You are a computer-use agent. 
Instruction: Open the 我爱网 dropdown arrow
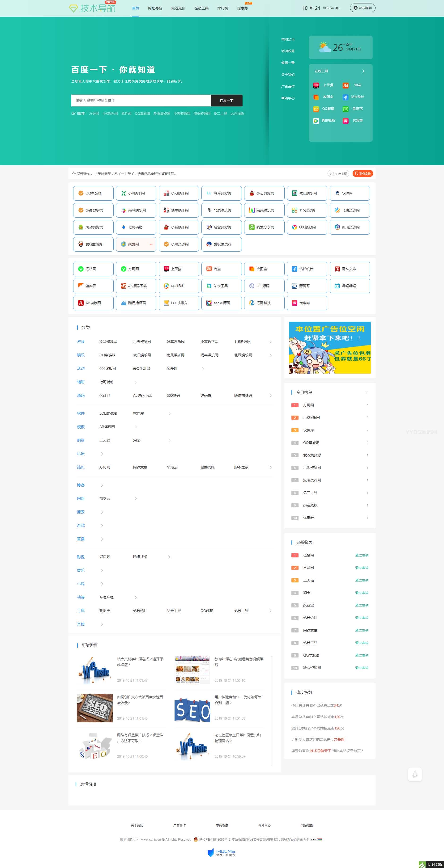[x=151, y=244]
